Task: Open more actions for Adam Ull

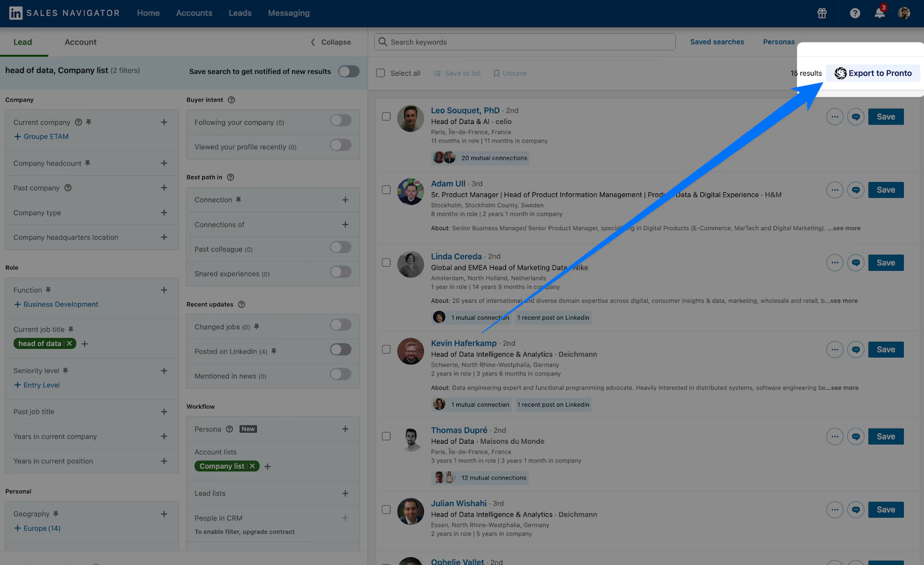Action: [x=834, y=190]
